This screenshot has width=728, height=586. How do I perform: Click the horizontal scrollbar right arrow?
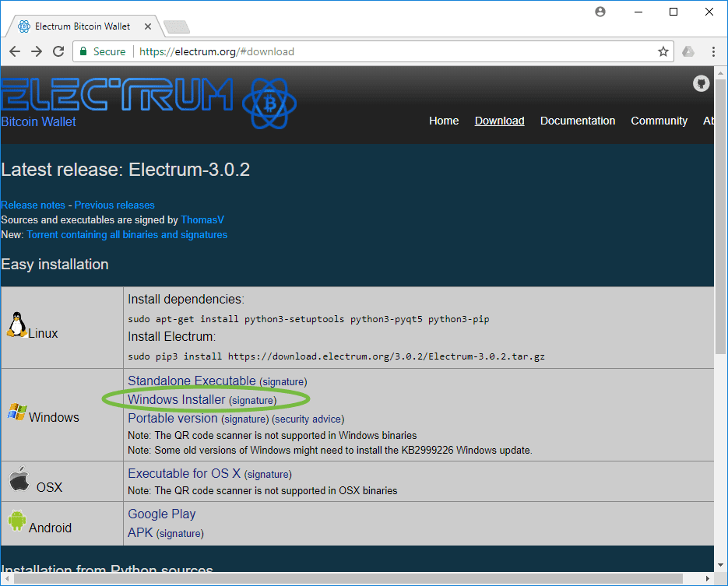pyautogui.click(x=708, y=578)
